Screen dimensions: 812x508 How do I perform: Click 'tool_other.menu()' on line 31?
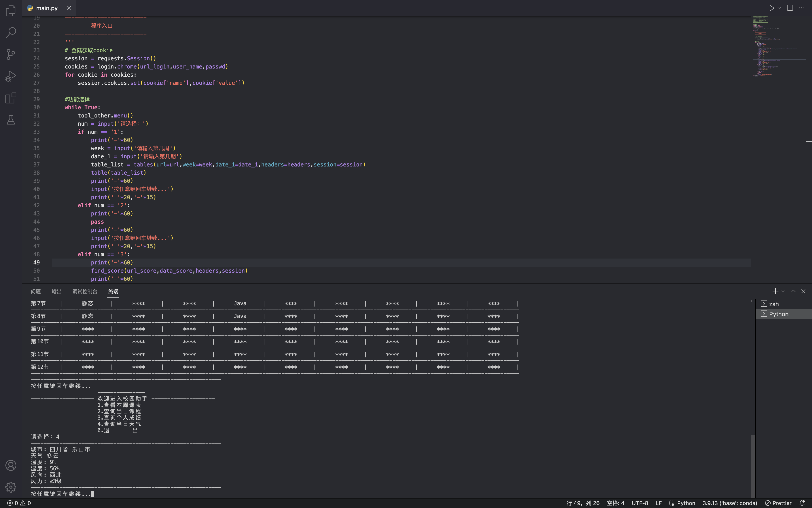(x=105, y=116)
